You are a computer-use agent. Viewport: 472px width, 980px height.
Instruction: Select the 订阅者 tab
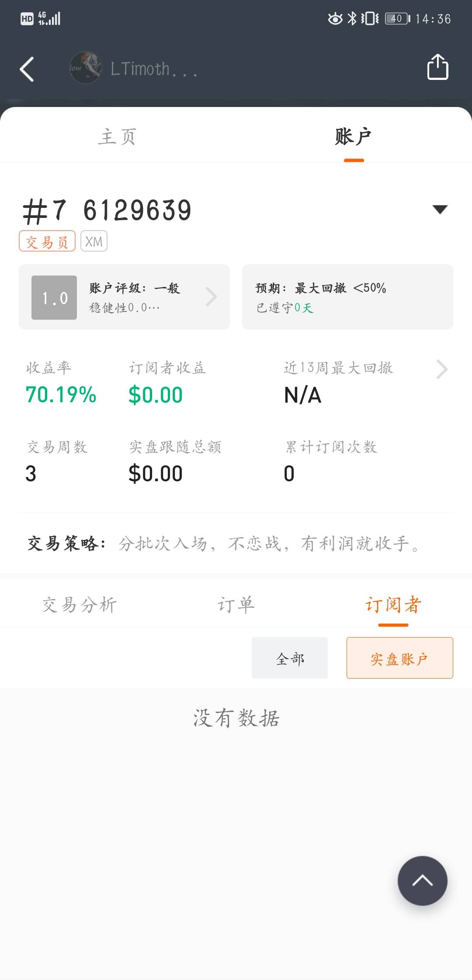coord(393,605)
